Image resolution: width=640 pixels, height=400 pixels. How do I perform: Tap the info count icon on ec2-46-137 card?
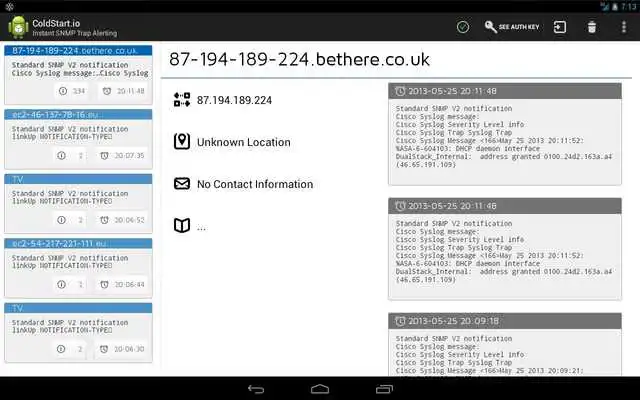pyautogui.click(x=62, y=156)
